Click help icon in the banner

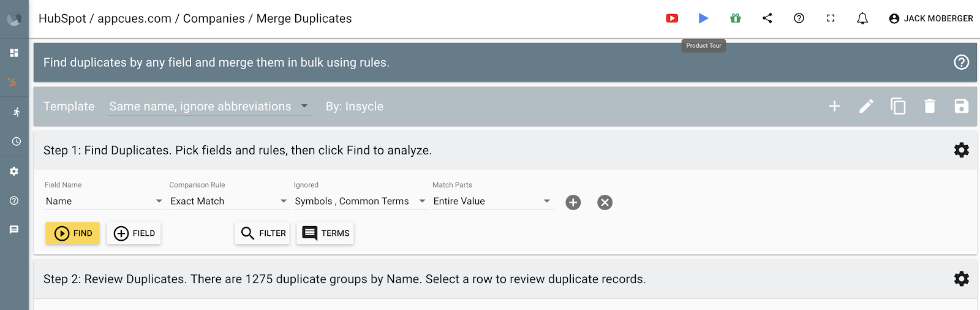coord(962,62)
